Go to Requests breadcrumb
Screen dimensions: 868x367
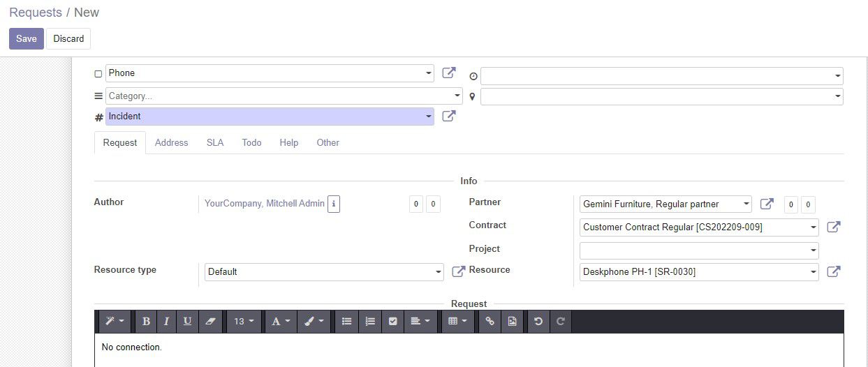click(x=36, y=13)
